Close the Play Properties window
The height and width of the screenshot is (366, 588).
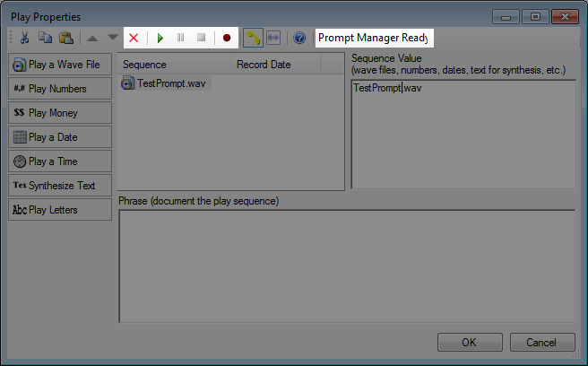(x=565, y=17)
